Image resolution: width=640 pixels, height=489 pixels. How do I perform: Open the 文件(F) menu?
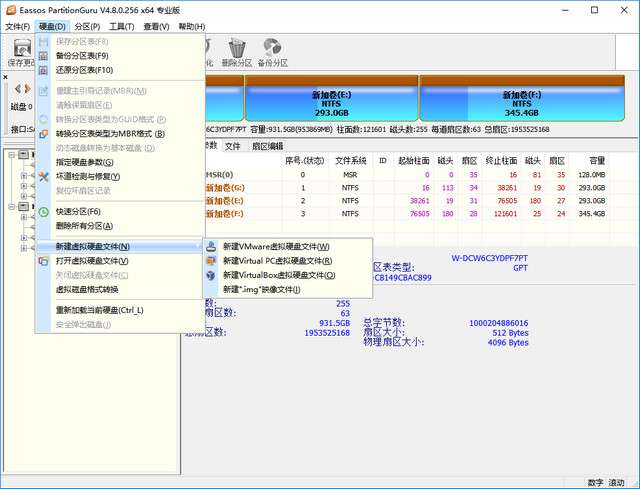point(18,27)
